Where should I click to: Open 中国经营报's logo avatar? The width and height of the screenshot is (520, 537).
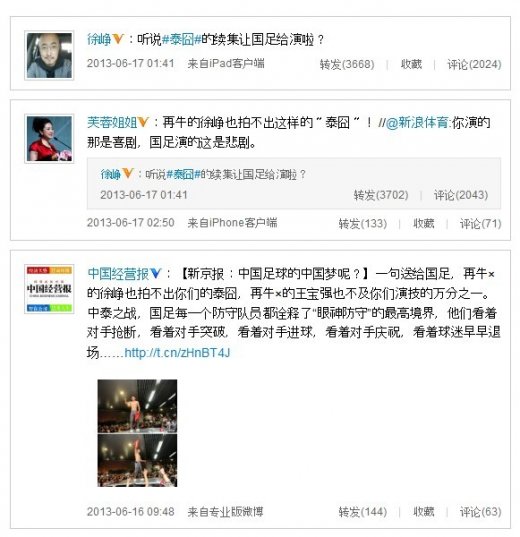pos(49,289)
